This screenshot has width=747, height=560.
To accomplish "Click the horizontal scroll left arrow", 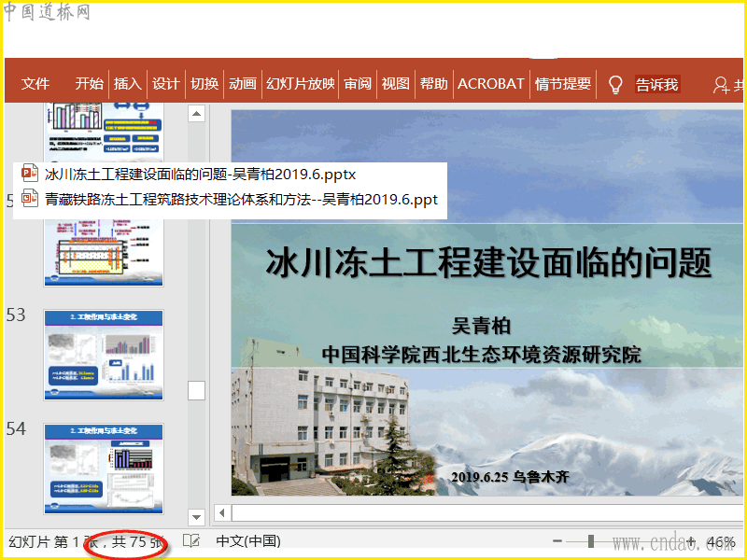I will 222,513.
